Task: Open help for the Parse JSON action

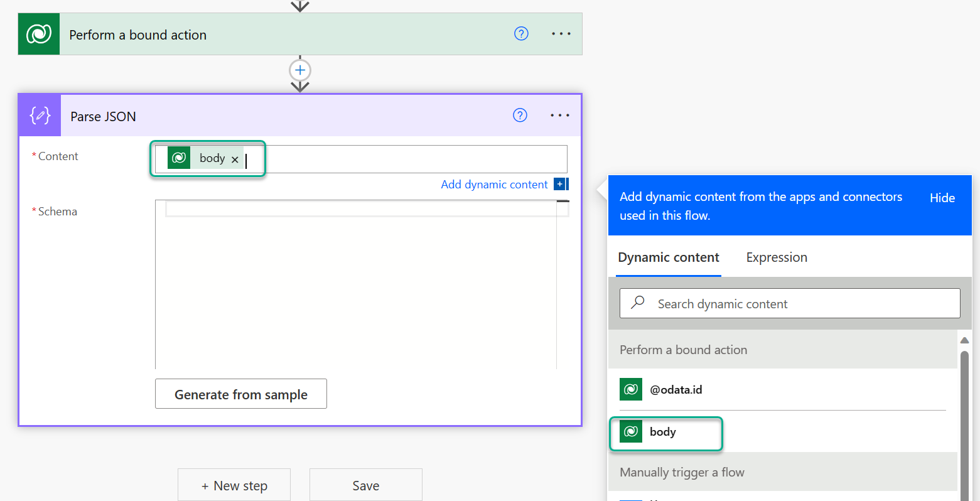Action: (521, 115)
